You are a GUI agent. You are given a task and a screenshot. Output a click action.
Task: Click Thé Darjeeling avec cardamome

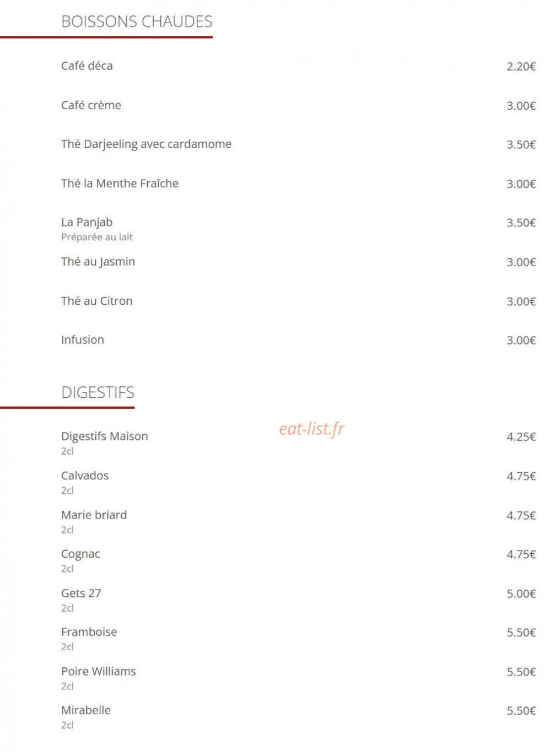pyautogui.click(x=146, y=144)
